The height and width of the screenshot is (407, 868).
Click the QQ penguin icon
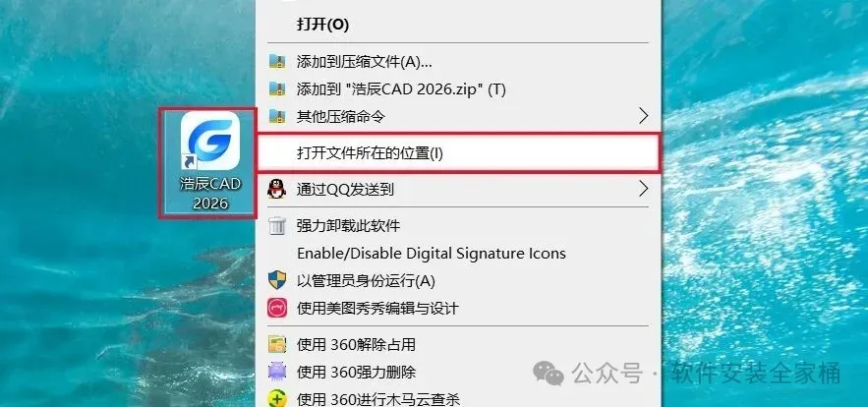pos(277,190)
